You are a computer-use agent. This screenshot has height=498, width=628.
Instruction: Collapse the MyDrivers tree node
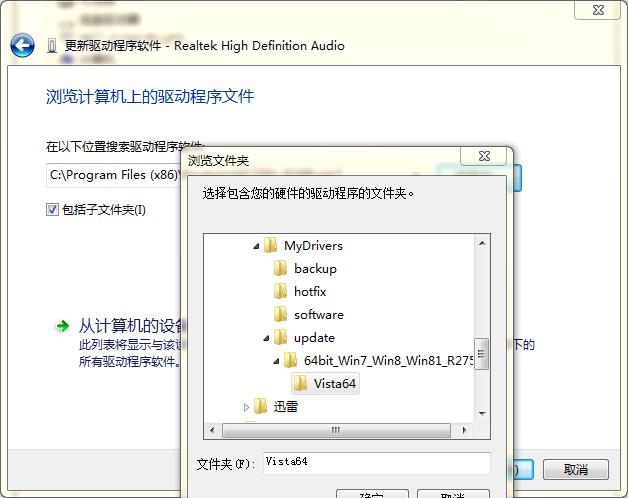[x=257, y=245]
